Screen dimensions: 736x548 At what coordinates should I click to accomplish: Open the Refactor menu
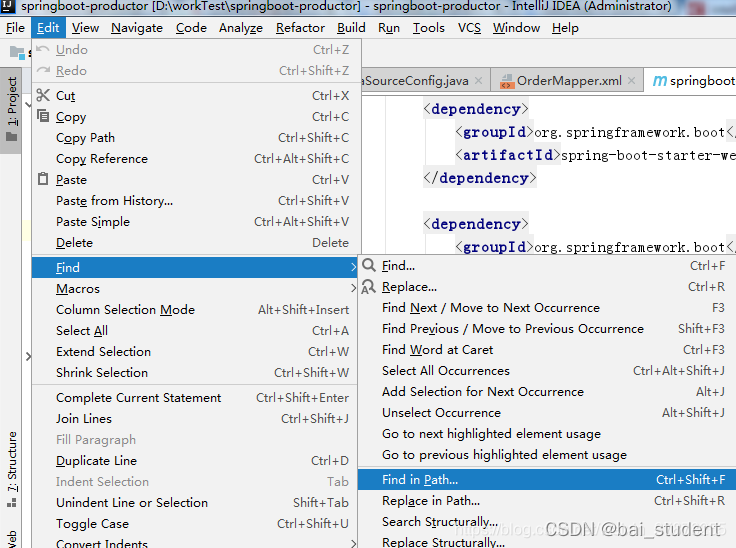point(300,28)
